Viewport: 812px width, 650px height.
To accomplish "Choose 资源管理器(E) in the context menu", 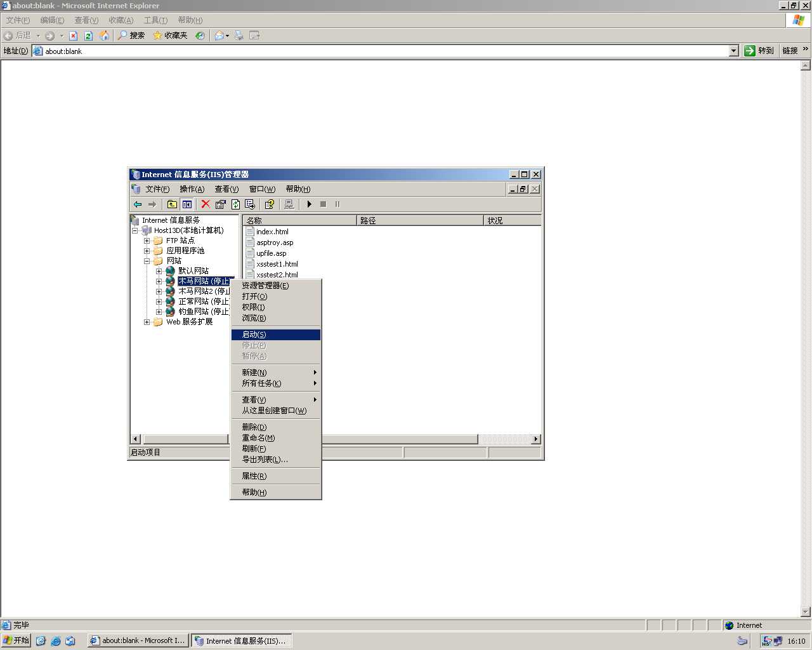I will click(x=276, y=286).
